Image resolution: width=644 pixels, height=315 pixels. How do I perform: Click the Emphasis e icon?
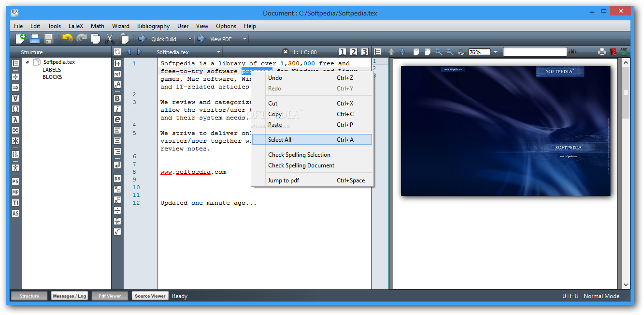(117, 120)
